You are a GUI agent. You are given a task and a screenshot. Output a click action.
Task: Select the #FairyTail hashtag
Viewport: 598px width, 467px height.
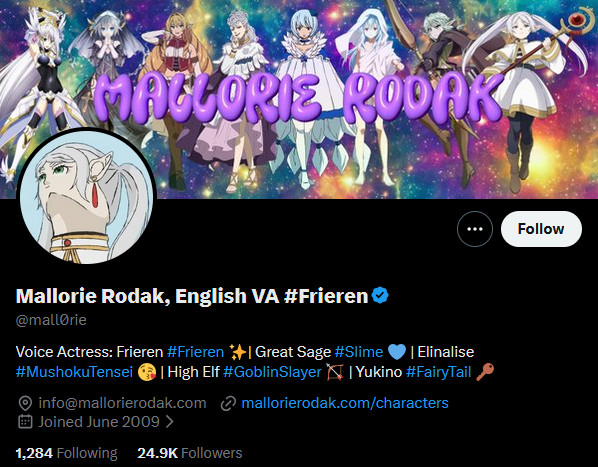tap(439, 372)
